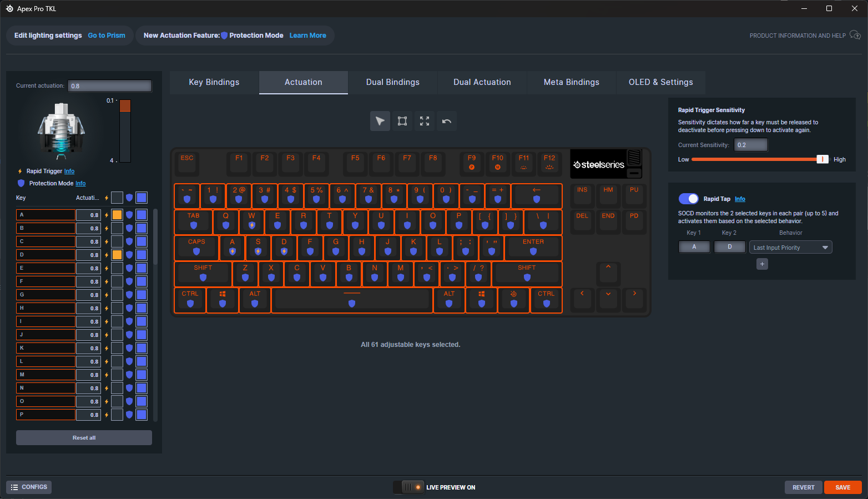Click the undo arrow icon above the keyboard
This screenshot has height=499, width=868.
[x=446, y=121]
